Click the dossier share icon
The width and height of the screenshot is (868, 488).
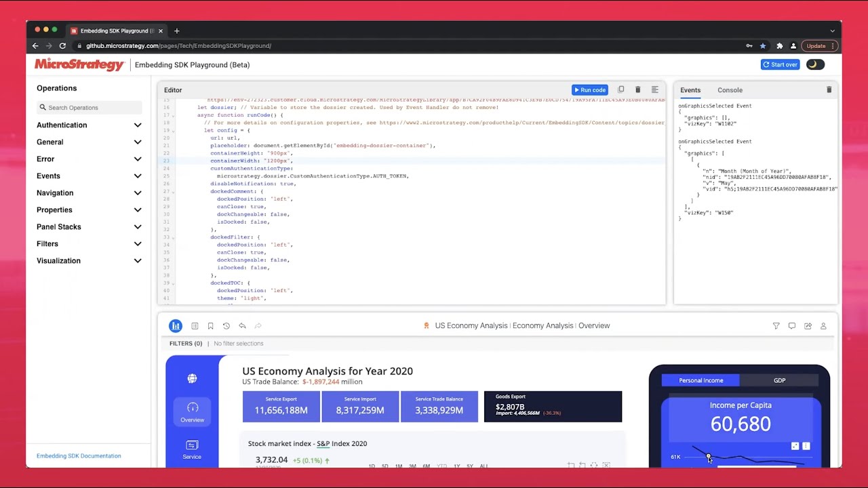(x=808, y=326)
